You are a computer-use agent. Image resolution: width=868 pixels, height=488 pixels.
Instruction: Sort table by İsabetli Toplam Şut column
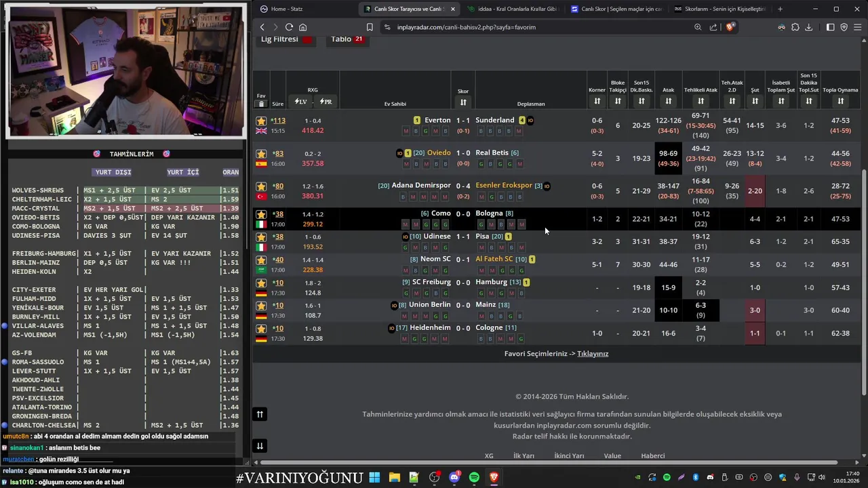point(781,101)
